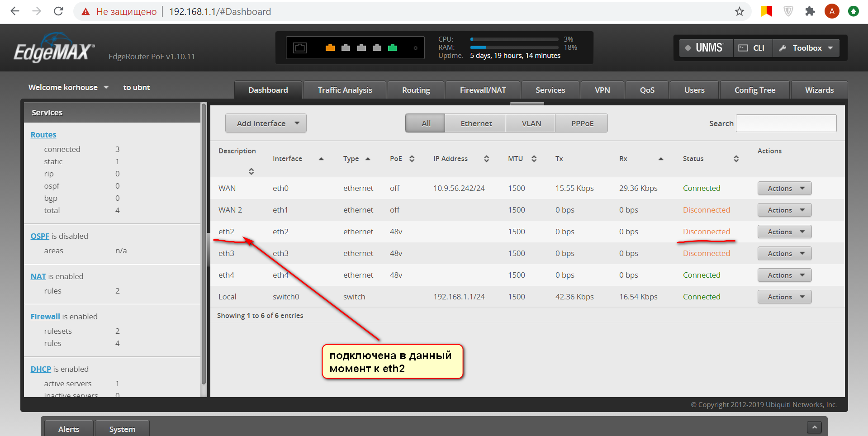This screenshot has width=868, height=436.
Task: Switch to Traffic Analysis tab
Action: click(x=345, y=90)
